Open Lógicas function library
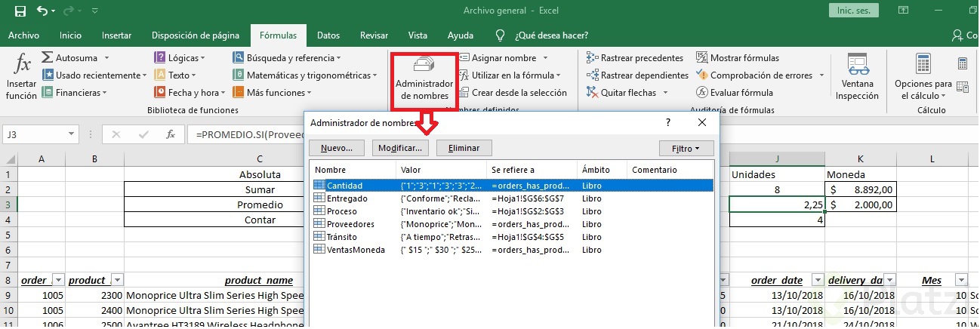The width and height of the screenshot is (980, 329). tap(180, 57)
